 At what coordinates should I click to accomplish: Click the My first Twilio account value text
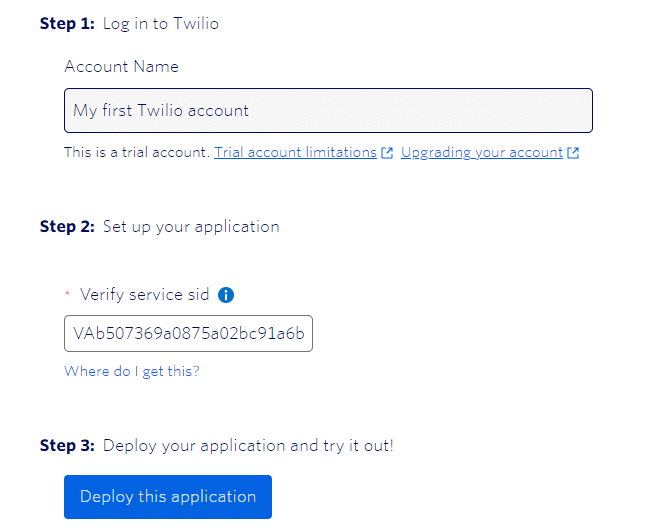(161, 111)
